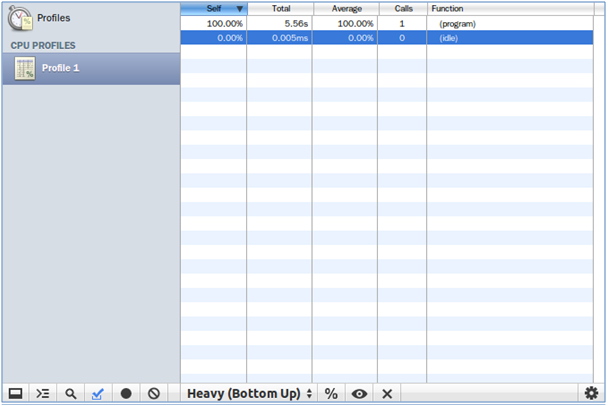Focus selected function with the eye icon
This screenshot has width=608, height=406.
click(x=359, y=393)
